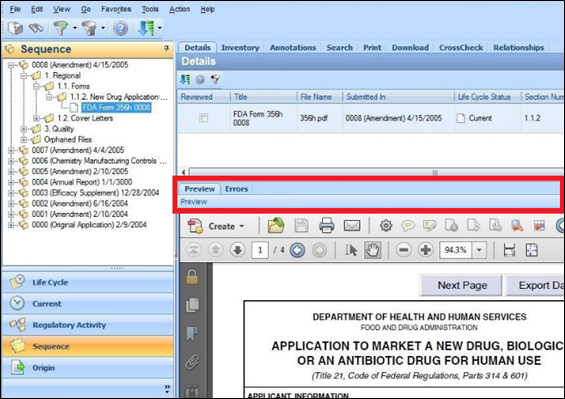
Task: Open the page thumbnails side panel icon
Action: [x=192, y=305]
